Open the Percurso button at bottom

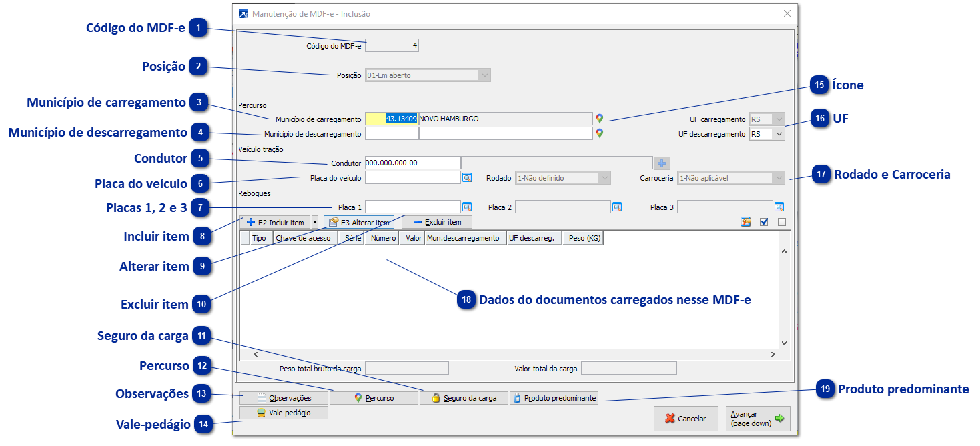point(374,398)
